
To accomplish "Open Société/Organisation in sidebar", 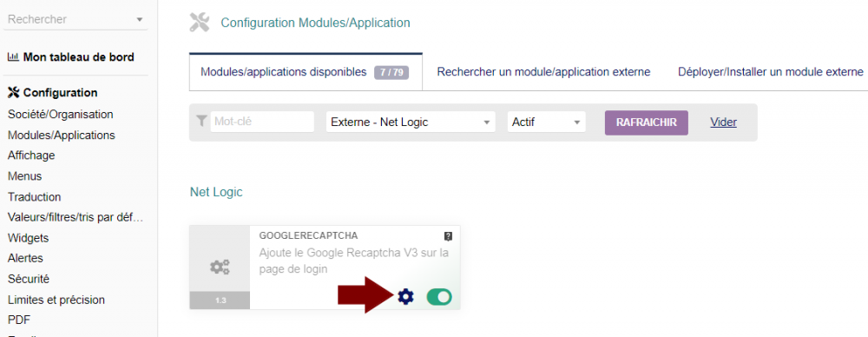I will click(x=61, y=114).
